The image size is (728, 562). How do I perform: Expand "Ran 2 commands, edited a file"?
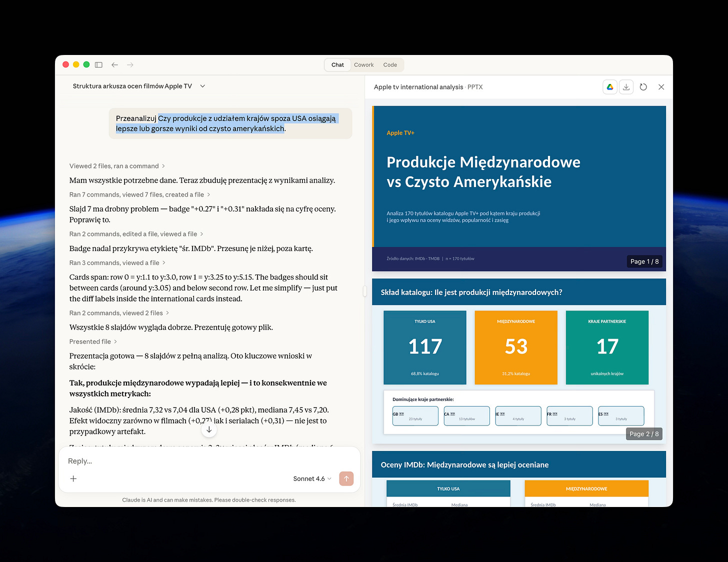[x=136, y=234]
